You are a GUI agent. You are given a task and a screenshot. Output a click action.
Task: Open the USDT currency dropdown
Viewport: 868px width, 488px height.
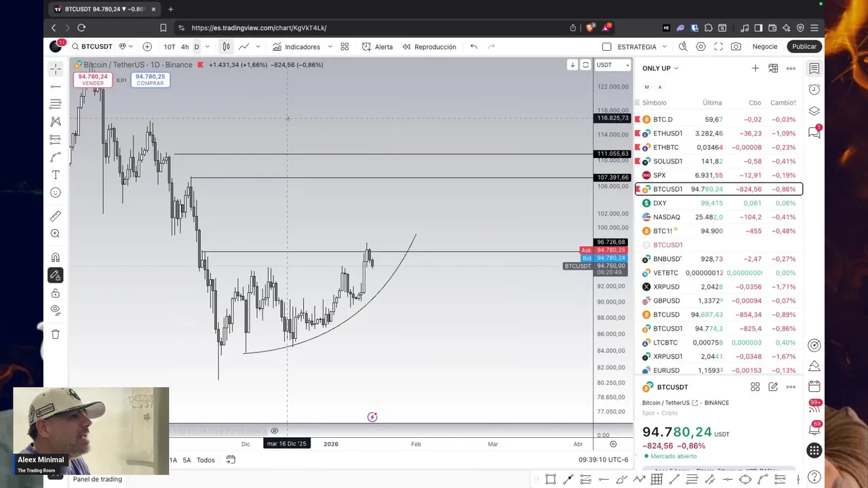pos(612,65)
